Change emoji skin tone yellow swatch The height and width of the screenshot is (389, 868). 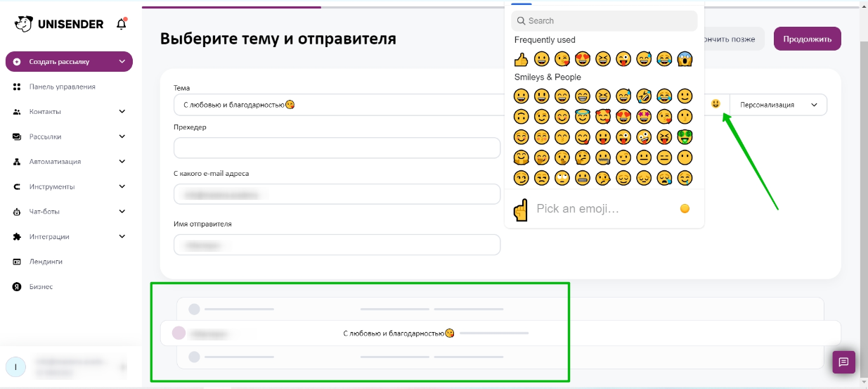pyautogui.click(x=685, y=209)
